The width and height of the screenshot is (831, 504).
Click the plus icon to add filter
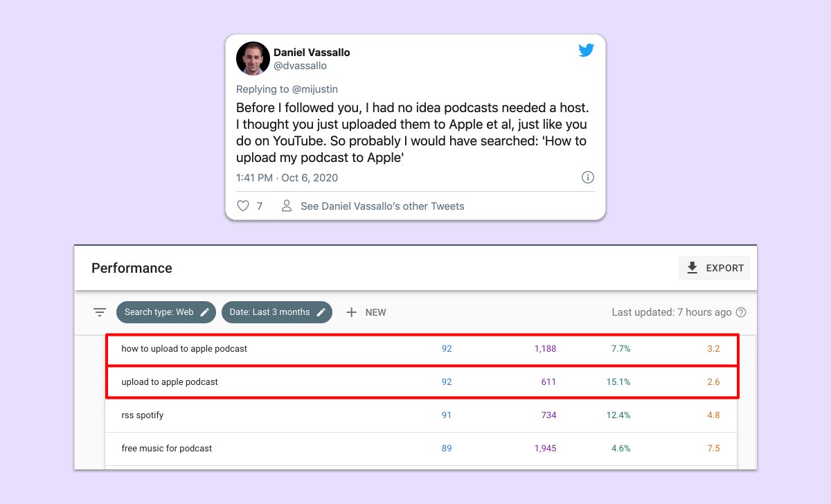[x=351, y=312]
